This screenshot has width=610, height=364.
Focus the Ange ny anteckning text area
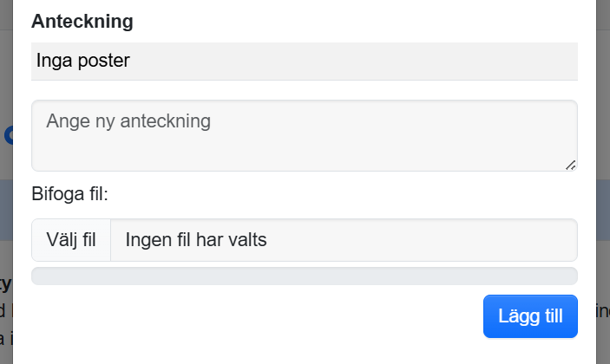pos(304,135)
